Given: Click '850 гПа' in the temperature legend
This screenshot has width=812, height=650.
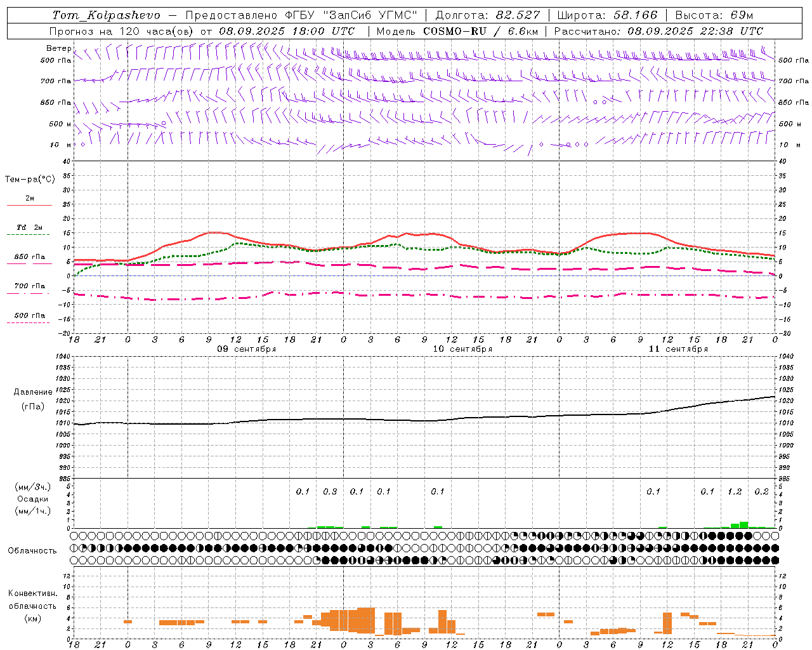Looking at the screenshot, I should [30, 257].
